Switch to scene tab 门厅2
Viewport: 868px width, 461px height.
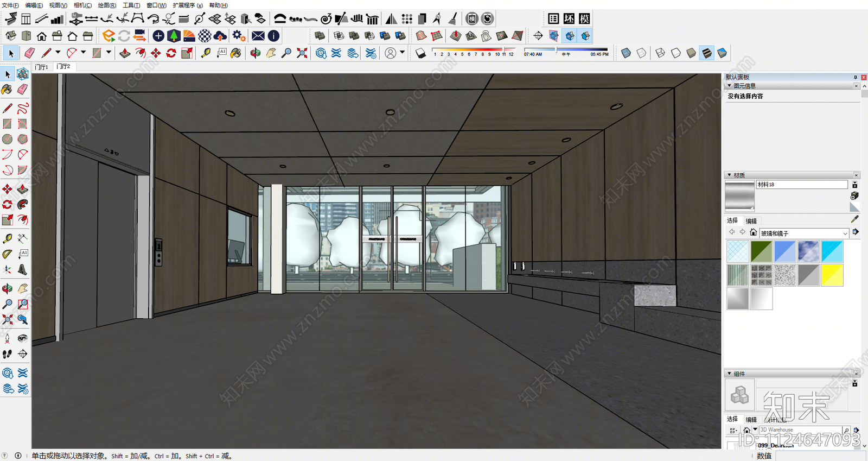(63, 66)
